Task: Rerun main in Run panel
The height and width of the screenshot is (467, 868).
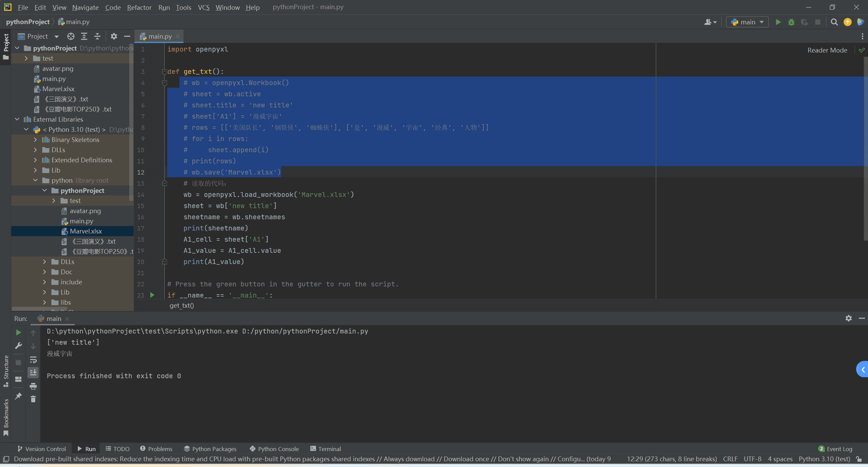Action: tap(18, 332)
